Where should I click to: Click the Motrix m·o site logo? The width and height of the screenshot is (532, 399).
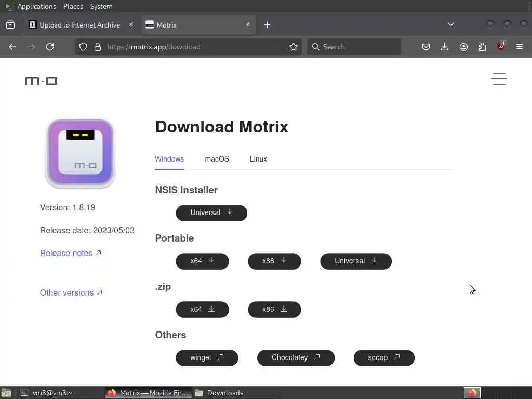pyautogui.click(x=41, y=81)
